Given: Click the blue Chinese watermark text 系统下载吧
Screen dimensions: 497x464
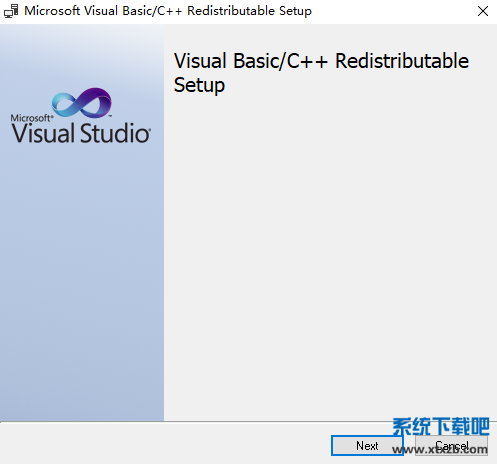Looking at the screenshot, I should point(441,426).
